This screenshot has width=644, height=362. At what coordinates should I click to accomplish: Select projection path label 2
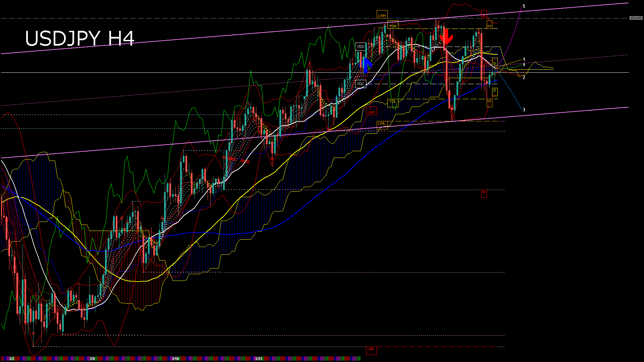tap(524, 78)
